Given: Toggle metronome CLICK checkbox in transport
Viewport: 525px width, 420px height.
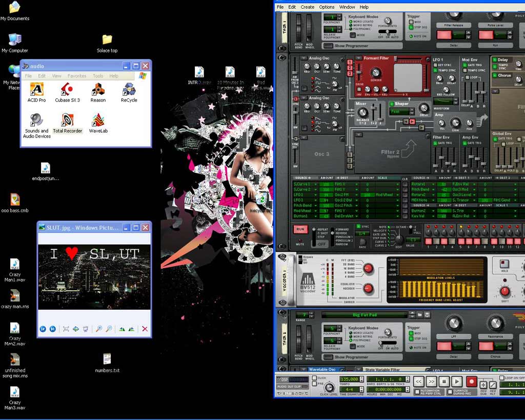Looking at the screenshot, I should pyautogui.click(x=314, y=378).
